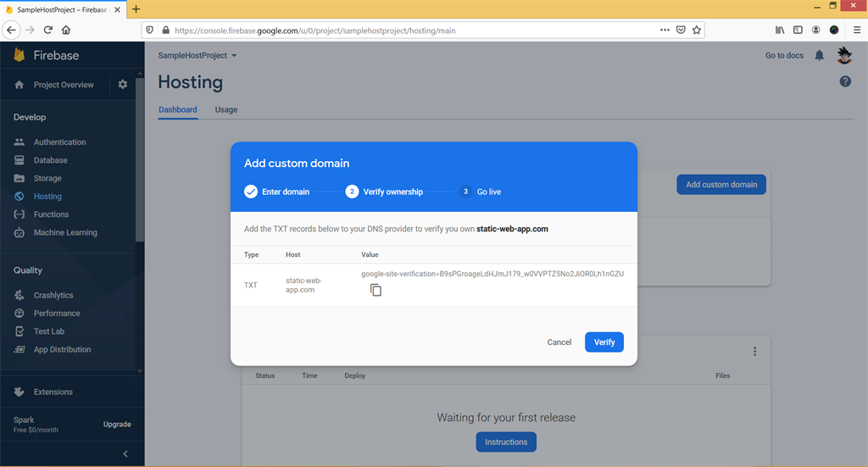The width and height of the screenshot is (868, 467).
Task: Save page to Pocket
Action: pos(681,30)
